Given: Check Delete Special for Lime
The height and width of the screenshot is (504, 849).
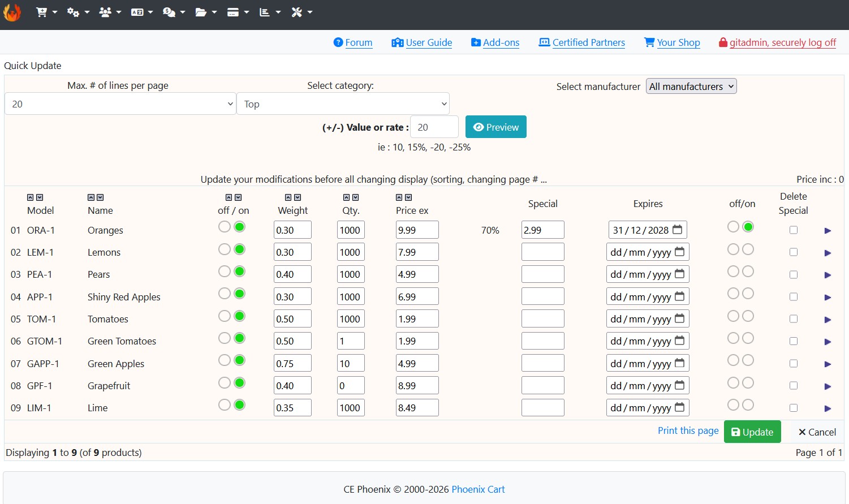Looking at the screenshot, I should tap(794, 408).
